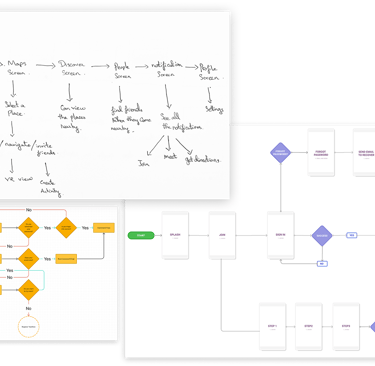This screenshot has width=375, height=366.
Task: Click the 'No' label above the dashed circle
Action: tap(29, 308)
